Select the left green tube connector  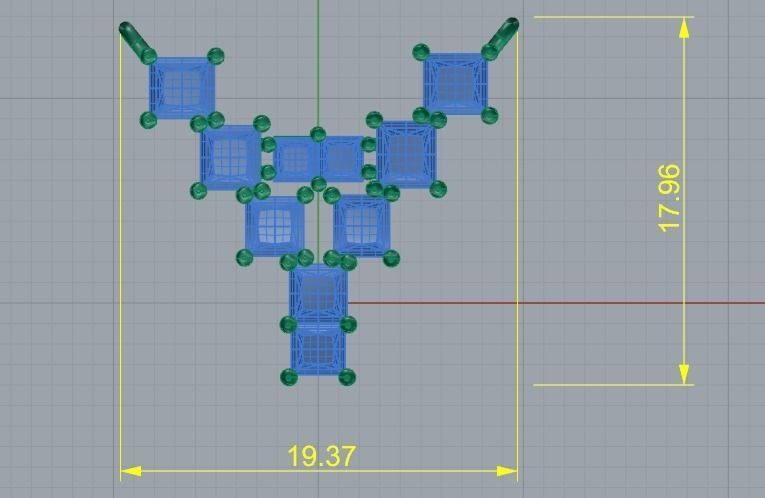pyautogui.click(x=137, y=42)
